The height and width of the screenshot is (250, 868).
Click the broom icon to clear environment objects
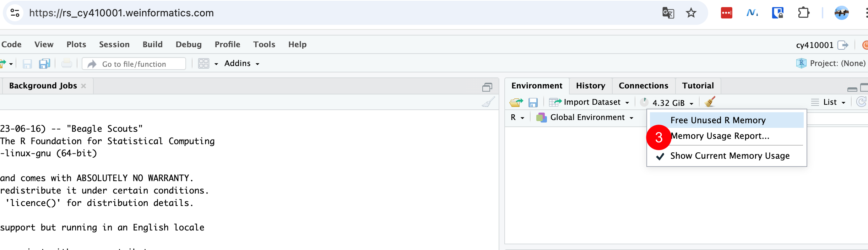(710, 102)
